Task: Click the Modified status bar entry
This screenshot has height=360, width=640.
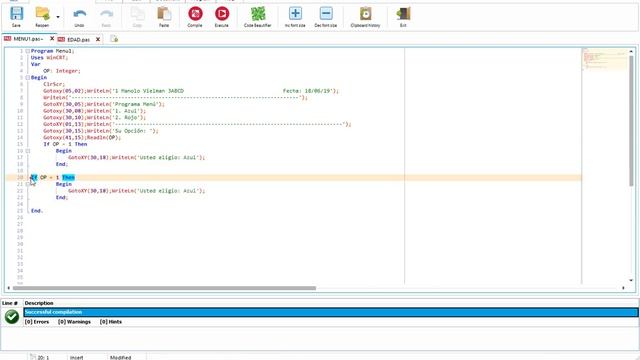Action: tap(120, 358)
